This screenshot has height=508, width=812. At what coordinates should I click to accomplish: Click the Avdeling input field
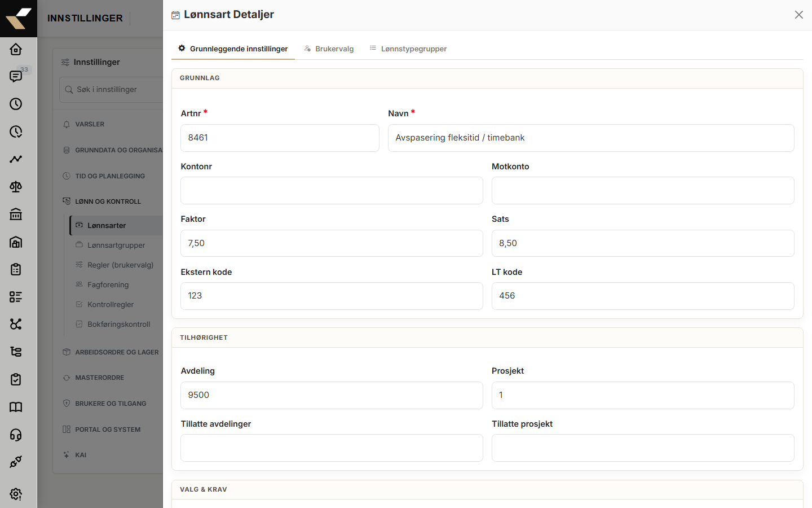332,395
